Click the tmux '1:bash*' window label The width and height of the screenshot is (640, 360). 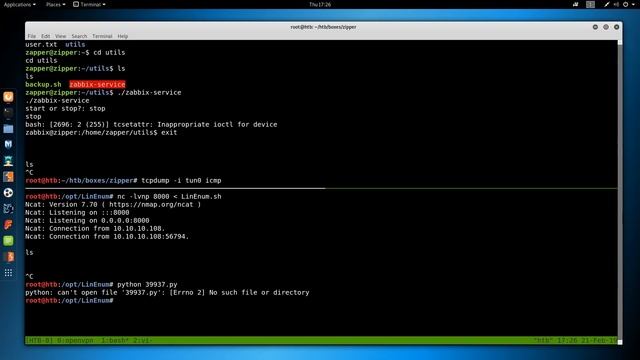[115, 340]
